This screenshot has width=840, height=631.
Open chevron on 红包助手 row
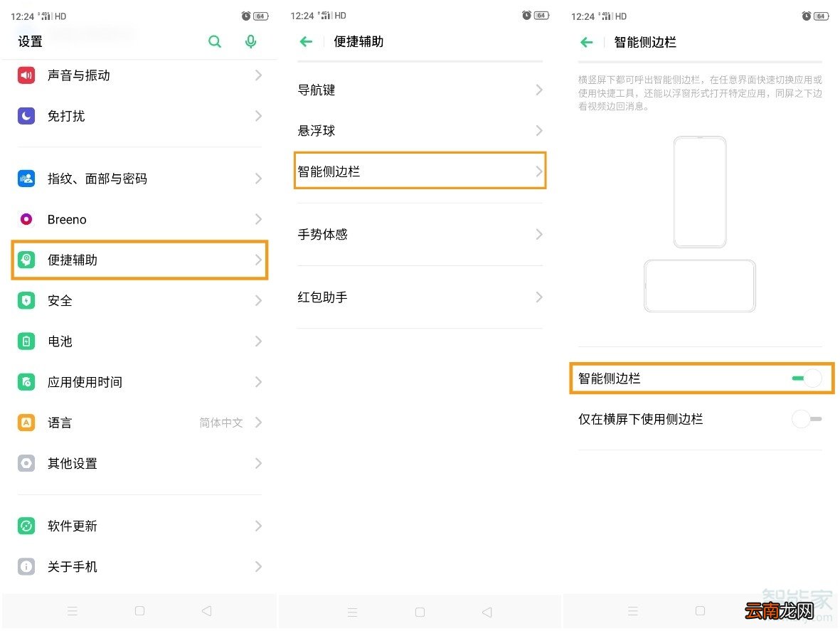pos(539,297)
